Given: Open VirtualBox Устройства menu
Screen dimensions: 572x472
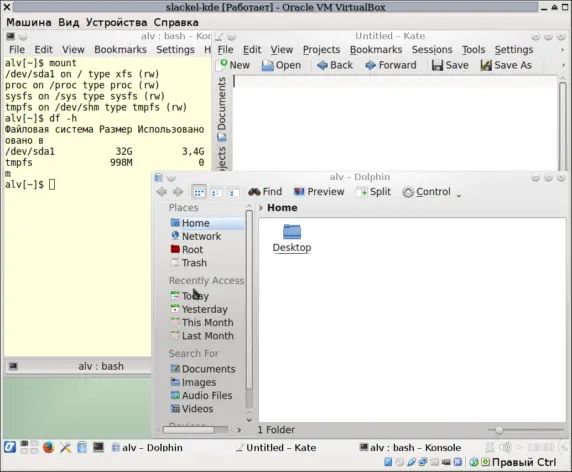Looking at the screenshot, I should pos(117,22).
